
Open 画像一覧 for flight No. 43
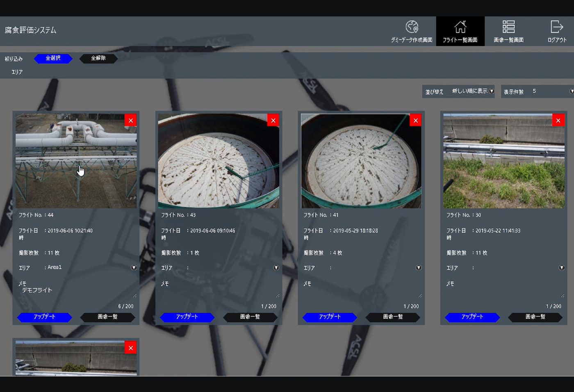[250, 317]
